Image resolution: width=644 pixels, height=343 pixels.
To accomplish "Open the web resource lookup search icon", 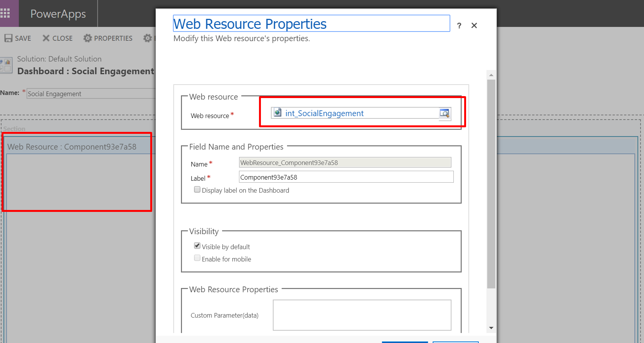I will [x=445, y=113].
